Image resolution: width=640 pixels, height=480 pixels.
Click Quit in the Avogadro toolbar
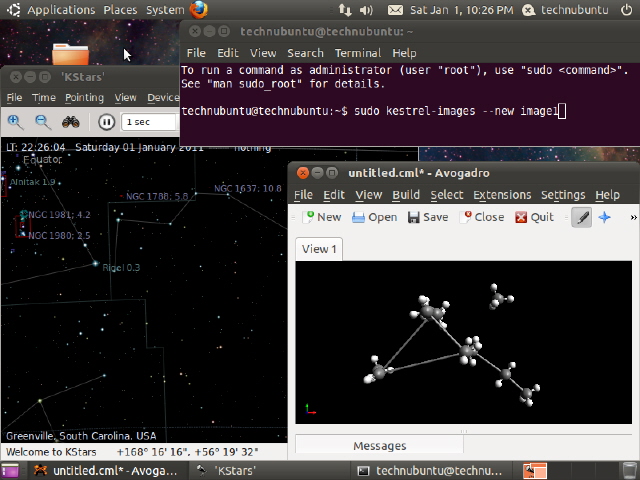click(534, 217)
